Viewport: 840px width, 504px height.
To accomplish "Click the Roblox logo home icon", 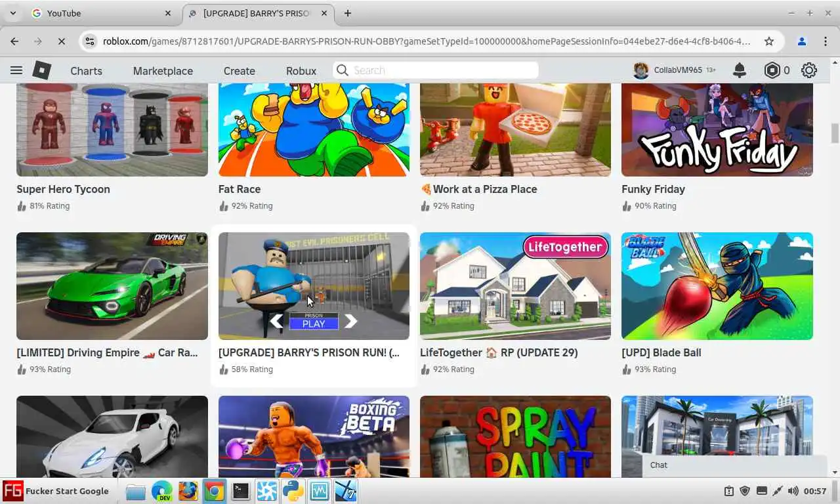I will click(42, 70).
